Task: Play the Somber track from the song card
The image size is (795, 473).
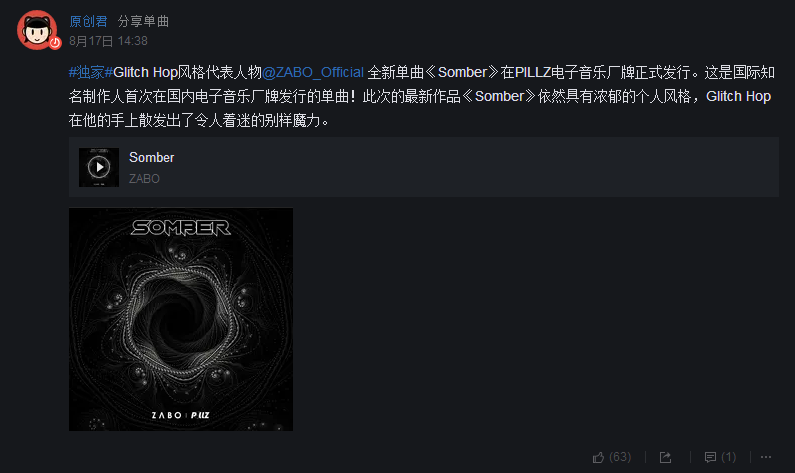Action: [99, 167]
